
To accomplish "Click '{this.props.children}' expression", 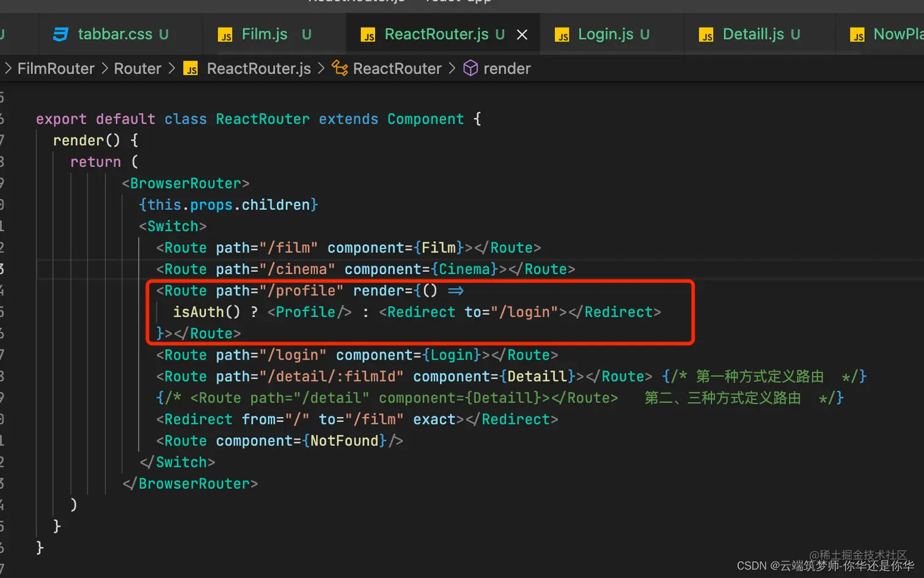I will click(229, 205).
